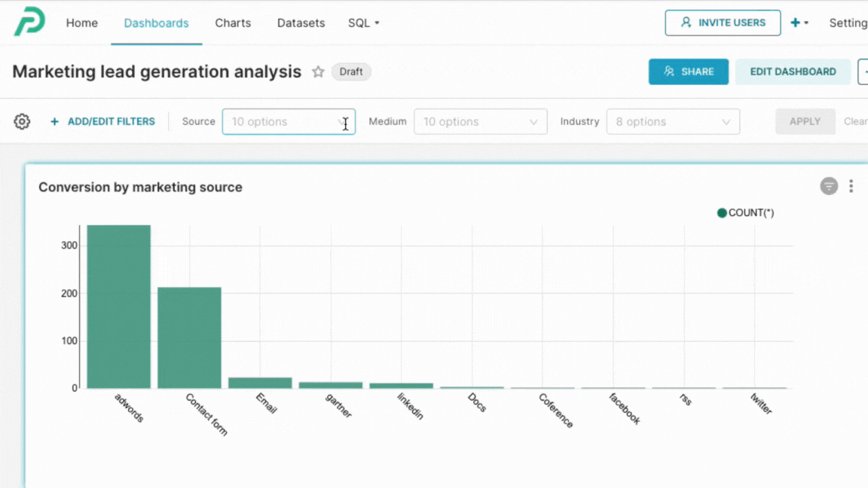Screen dimensions: 868x488
Task: Expand the Medium filter dropdown
Action: 480,122
